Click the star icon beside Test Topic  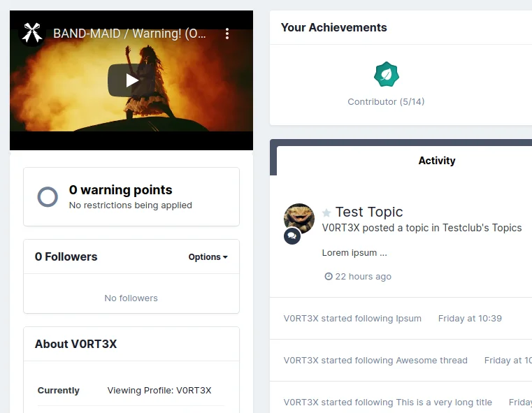pos(326,212)
